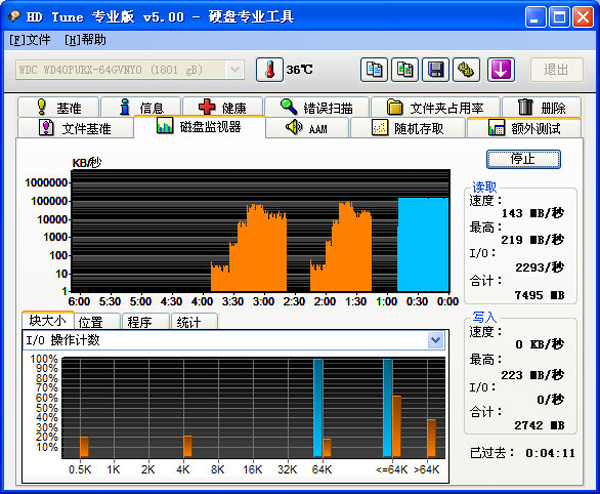The image size is (600, 494).
Task: Open the 文件夹占用率 tab
Action: pos(435,108)
